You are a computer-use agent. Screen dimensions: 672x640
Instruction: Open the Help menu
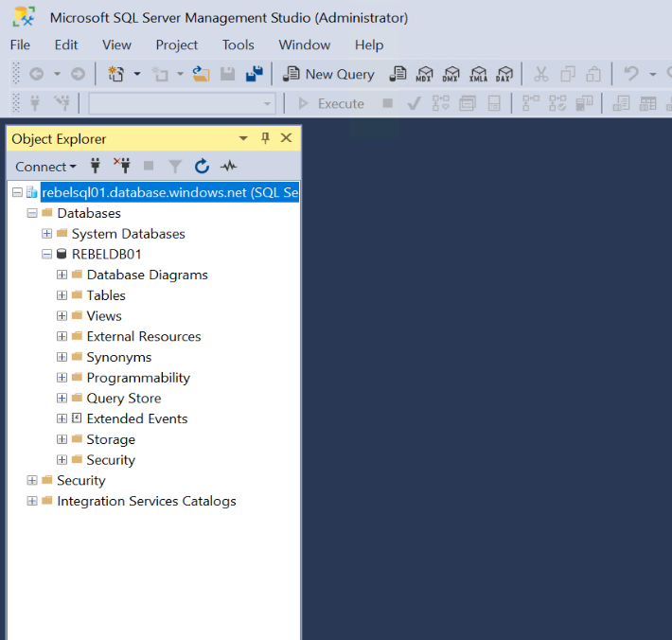369,44
